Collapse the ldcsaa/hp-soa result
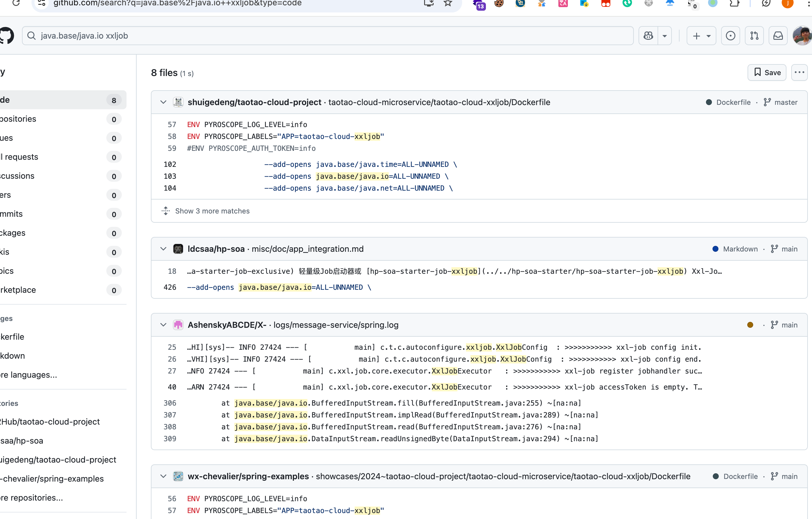Screen dimensions: 812x519 click(x=164, y=249)
